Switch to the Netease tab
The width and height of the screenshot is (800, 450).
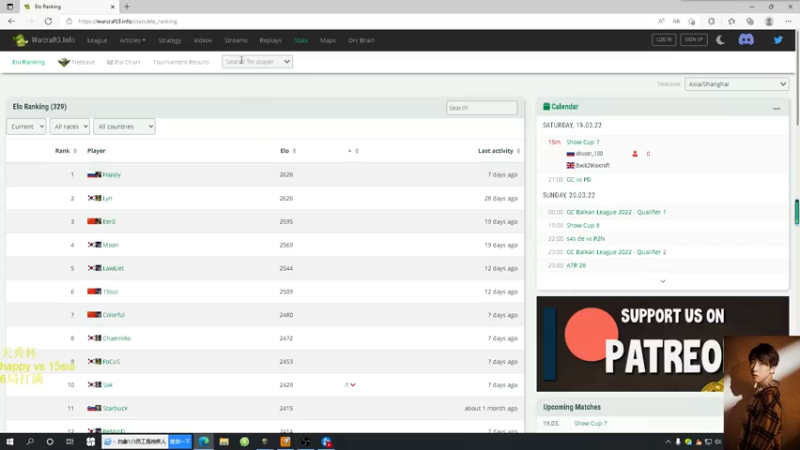(77, 62)
